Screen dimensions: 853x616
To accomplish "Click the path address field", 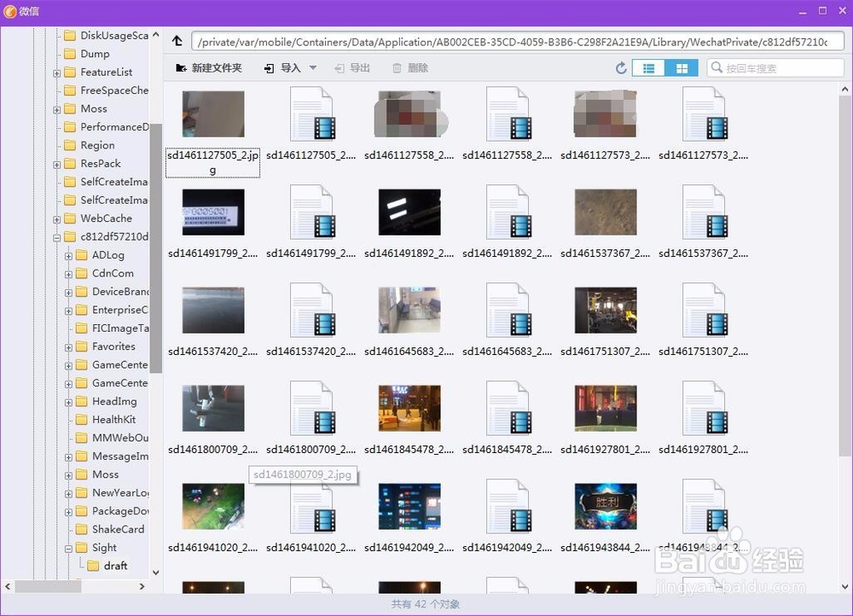I will 518,42.
